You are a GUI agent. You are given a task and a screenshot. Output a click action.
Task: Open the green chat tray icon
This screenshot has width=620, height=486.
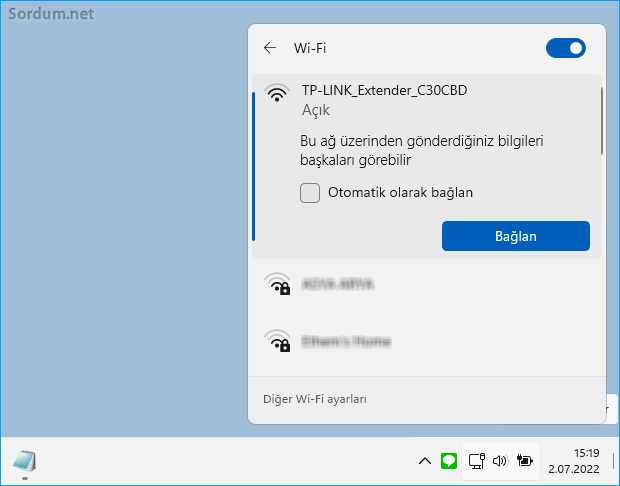point(448,461)
